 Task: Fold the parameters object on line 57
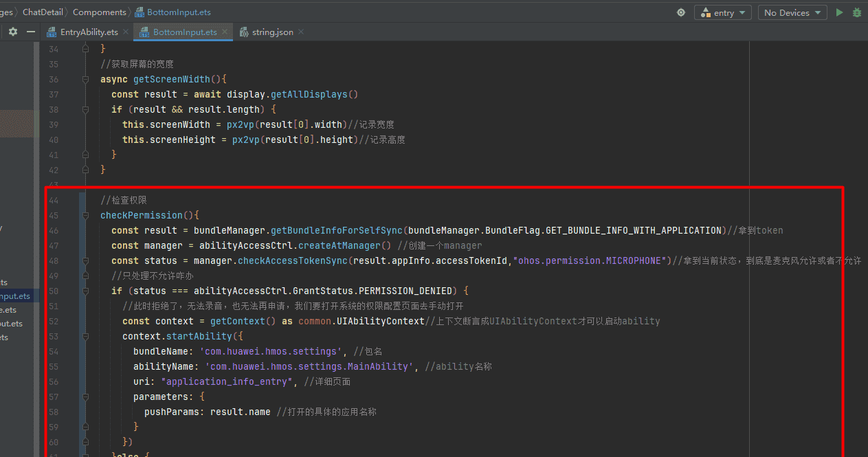86,397
